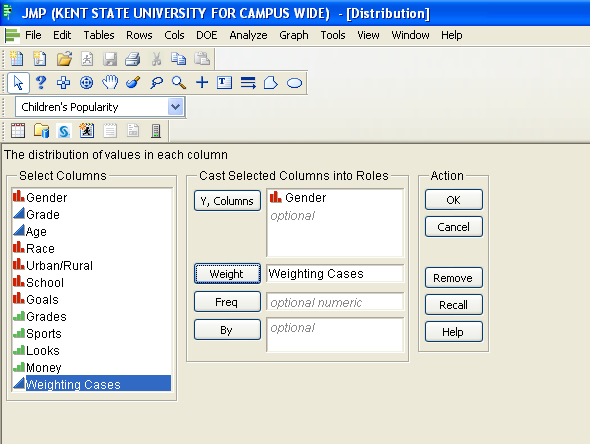Select the Brush tool
Screen dimensions: 590x444
pos(133,82)
